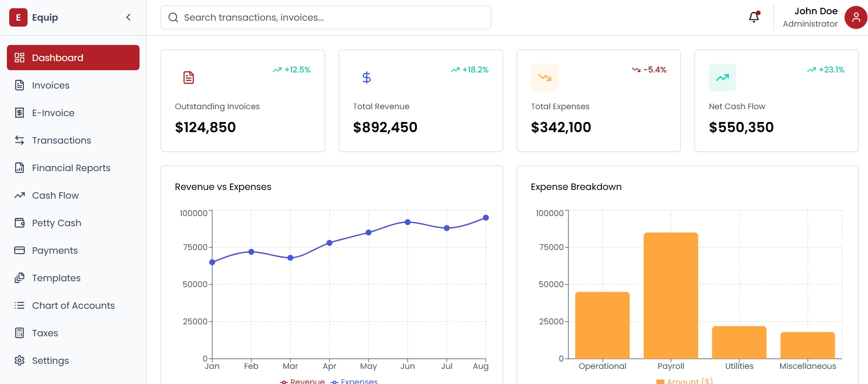Screen dimensions: 868x384
Task: Open the user profile avatar
Action: (855, 17)
